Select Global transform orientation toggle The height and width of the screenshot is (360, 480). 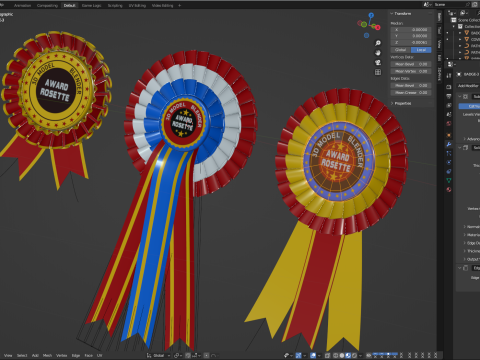pos(401,50)
